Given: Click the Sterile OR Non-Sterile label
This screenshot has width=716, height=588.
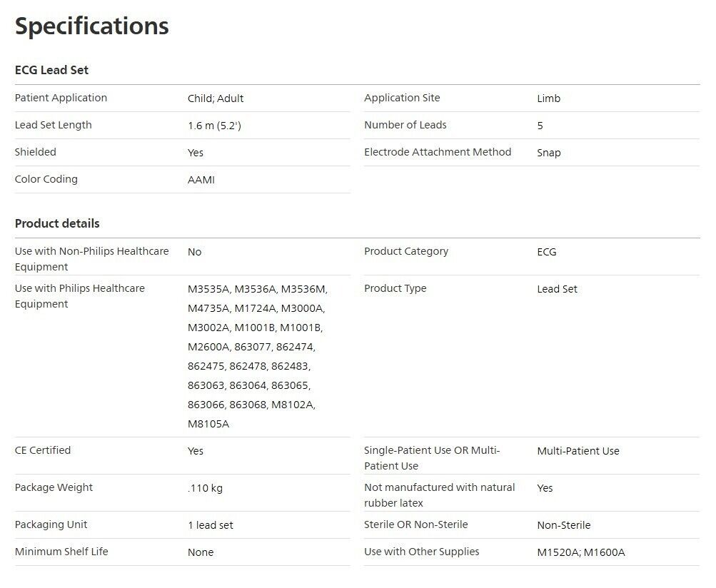Looking at the screenshot, I should (415, 524).
